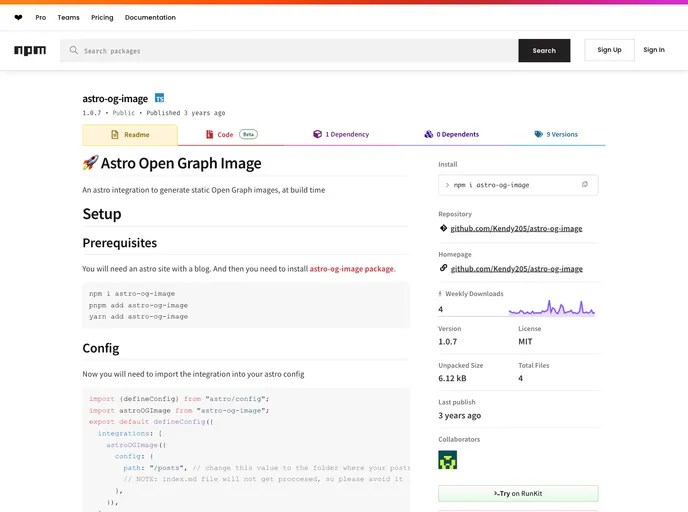This screenshot has height=512, width=688.
Task: Click the weekly downloads sparkline chart
Action: (x=552, y=308)
